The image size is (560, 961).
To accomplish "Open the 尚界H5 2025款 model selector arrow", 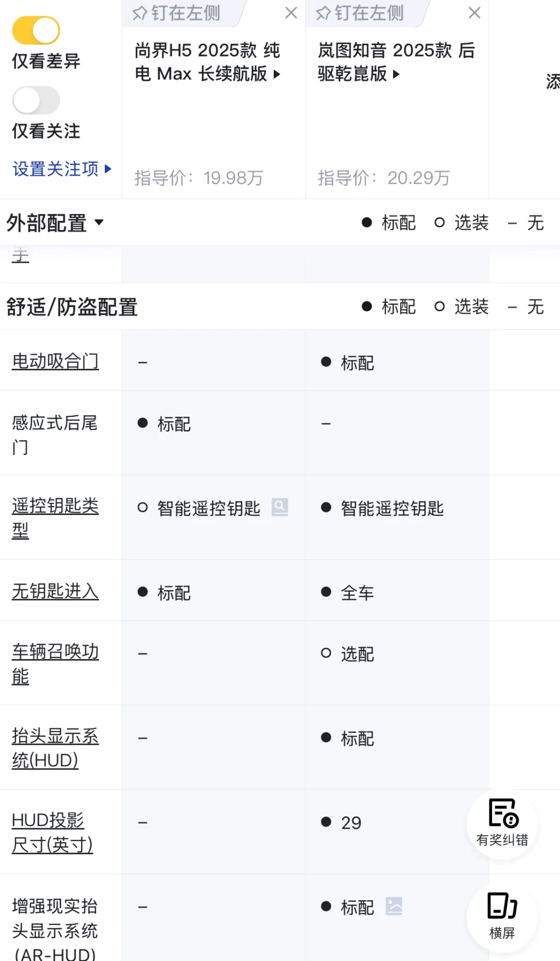I will point(277,74).
